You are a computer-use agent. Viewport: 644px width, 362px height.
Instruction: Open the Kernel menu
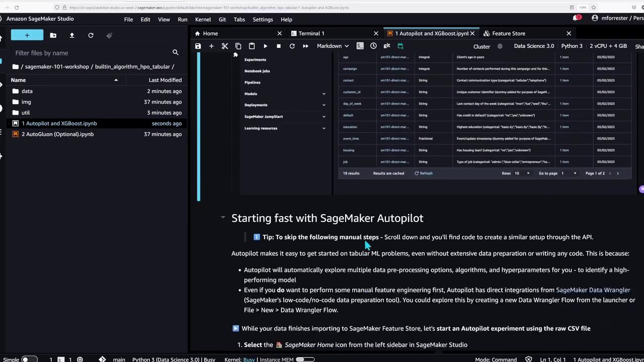tap(203, 20)
